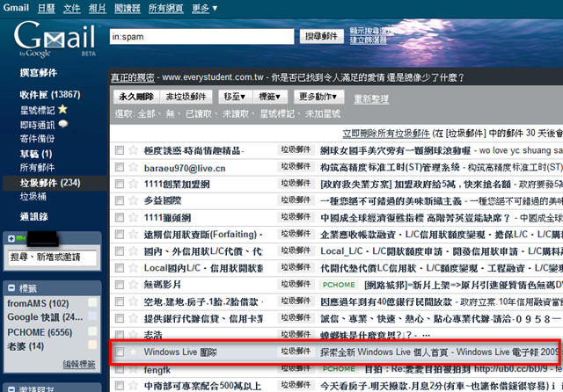Viewport: 563px width, 392px height.
Task: Collapse the 邀請朋友 panel
Action: [11, 389]
